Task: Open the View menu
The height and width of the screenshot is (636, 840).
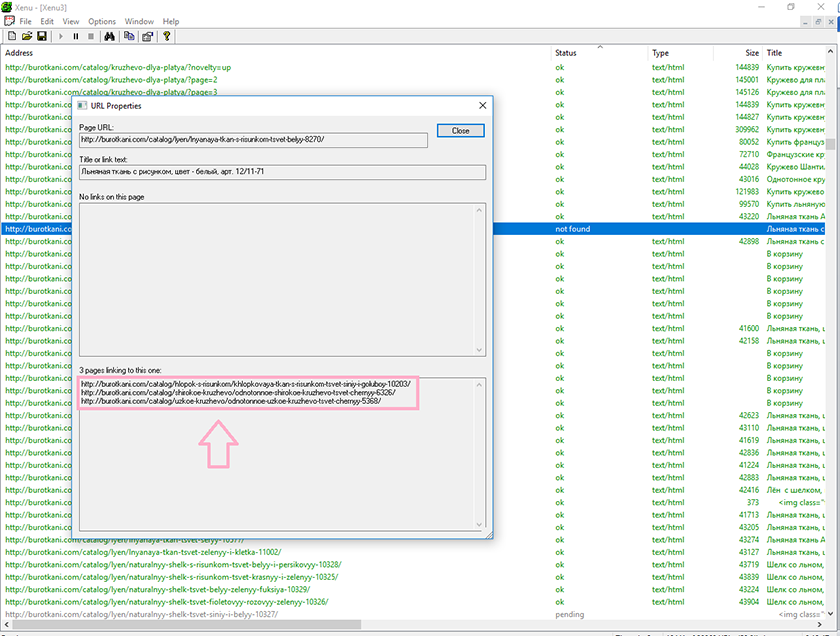Action: click(x=71, y=21)
